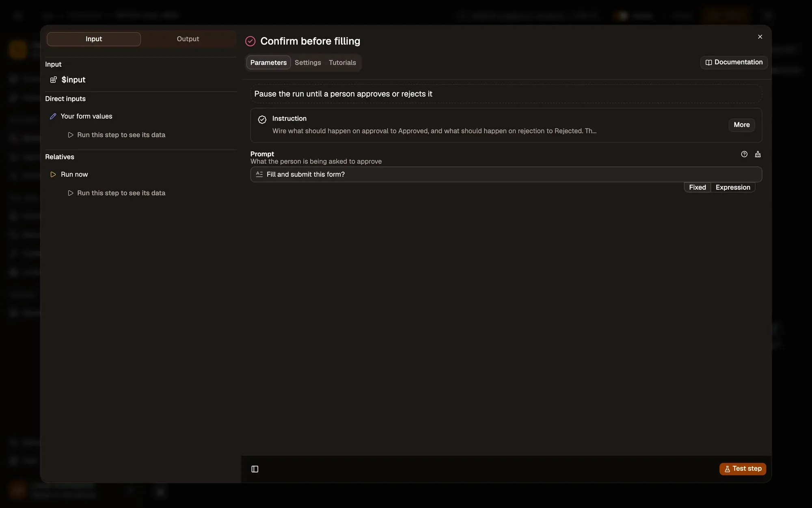Image resolution: width=812 pixels, height=508 pixels.
Task: Click the Test step button
Action: point(743,469)
